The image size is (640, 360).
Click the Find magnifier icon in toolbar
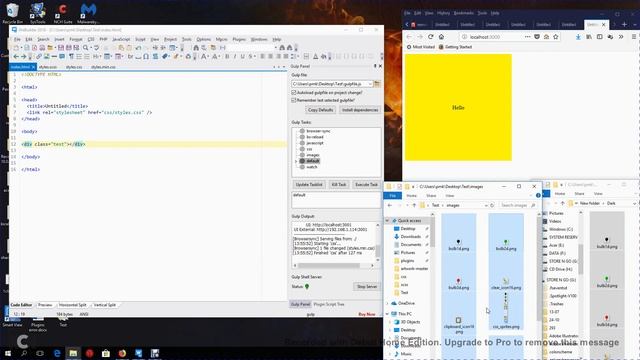pyautogui.click(x=85, y=48)
